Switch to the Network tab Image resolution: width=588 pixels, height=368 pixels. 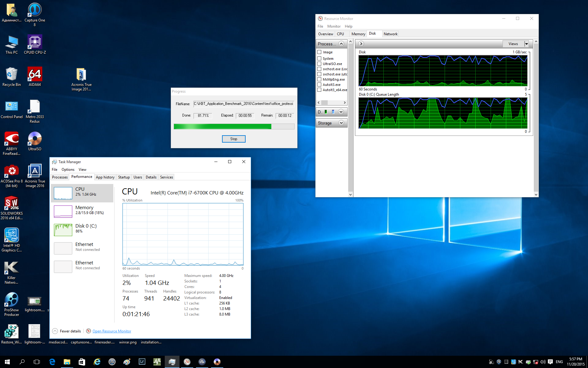coord(390,34)
